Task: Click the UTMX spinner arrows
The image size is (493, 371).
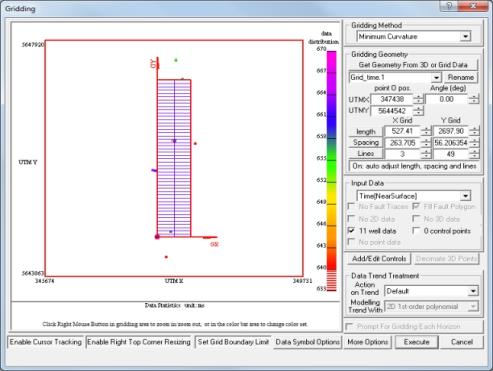Action: point(418,99)
